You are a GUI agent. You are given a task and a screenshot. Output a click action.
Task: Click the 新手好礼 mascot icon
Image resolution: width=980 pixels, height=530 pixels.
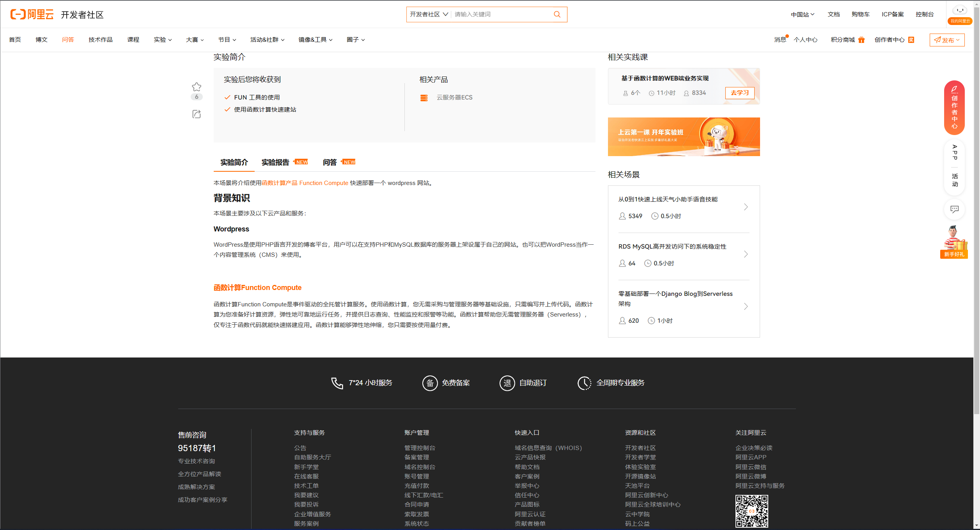pyautogui.click(x=954, y=242)
